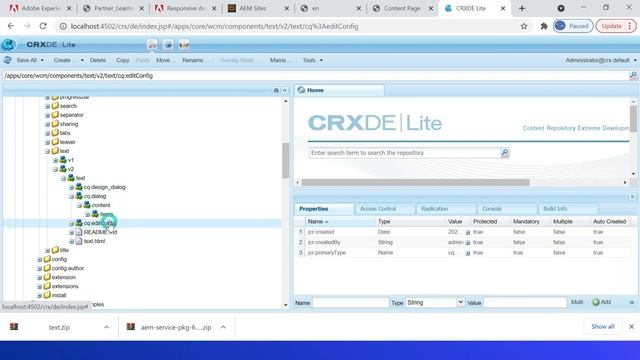Image resolution: width=640 pixels, height=360 pixels.
Task: Click the tree panel vertical scrollbar
Action: point(285,160)
